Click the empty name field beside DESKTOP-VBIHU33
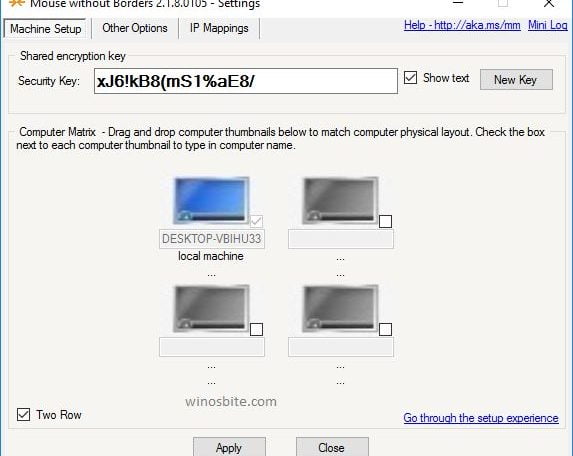This screenshot has width=573, height=456. click(341, 239)
